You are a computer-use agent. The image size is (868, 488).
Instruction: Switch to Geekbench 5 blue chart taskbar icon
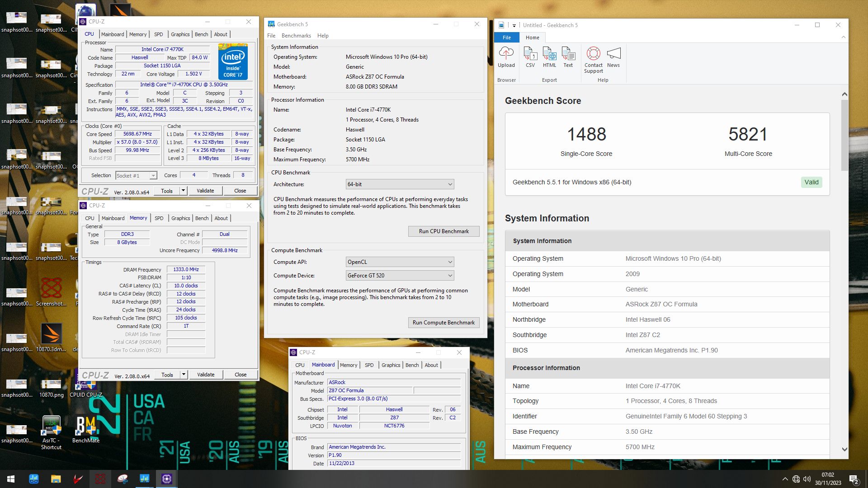[x=144, y=479]
